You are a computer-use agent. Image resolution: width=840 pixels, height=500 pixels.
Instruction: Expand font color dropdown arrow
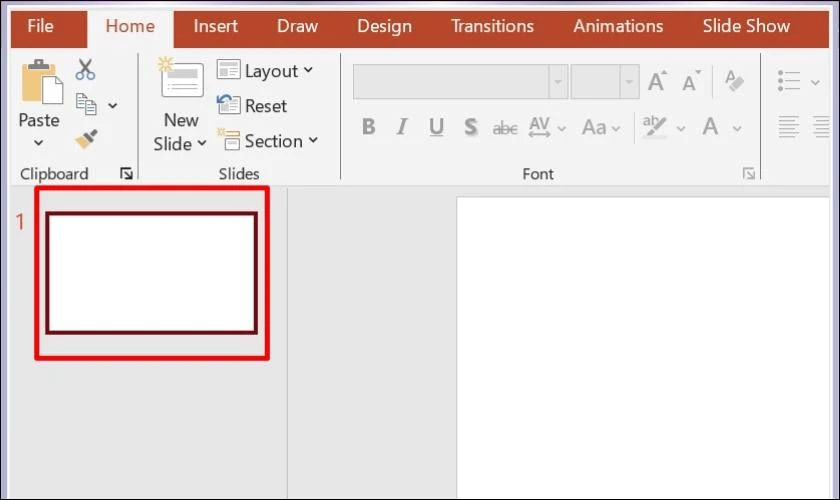coord(737,129)
